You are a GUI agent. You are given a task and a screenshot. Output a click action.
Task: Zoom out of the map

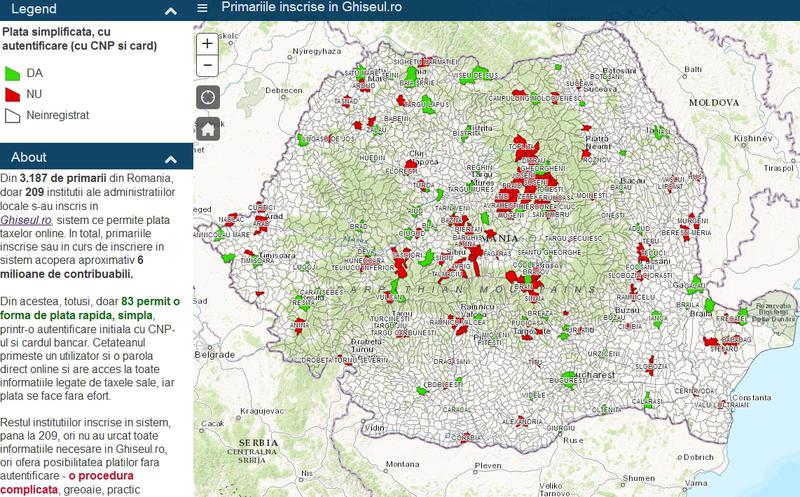pyautogui.click(x=207, y=65)
